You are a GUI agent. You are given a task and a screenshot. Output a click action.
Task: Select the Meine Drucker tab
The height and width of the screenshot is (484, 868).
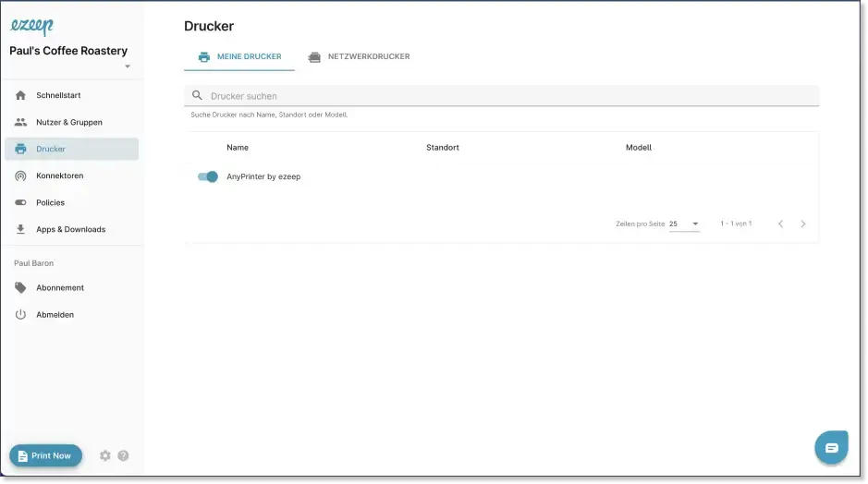[x=239, y=56]
